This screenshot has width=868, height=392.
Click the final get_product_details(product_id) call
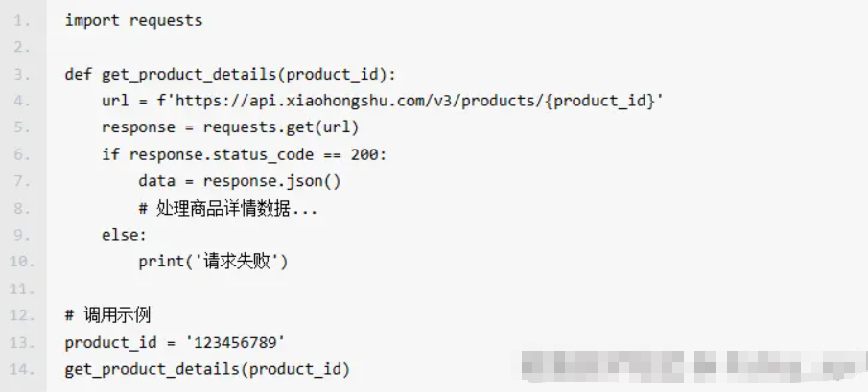tap(207, 369)
